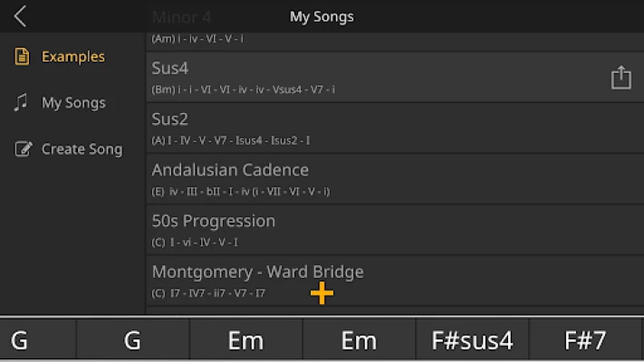Click the My Songs music note icon
The width and height of the screenshot is (644, 362).
21,102
